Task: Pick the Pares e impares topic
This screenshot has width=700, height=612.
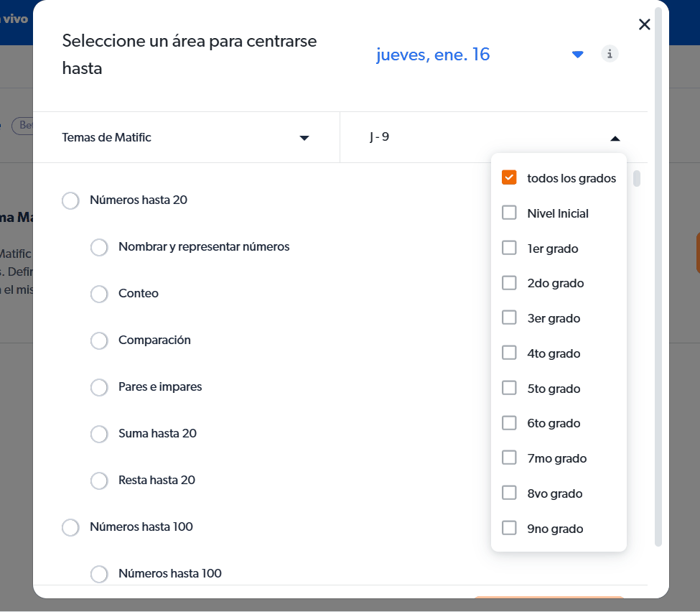Action: click(99, 387)
